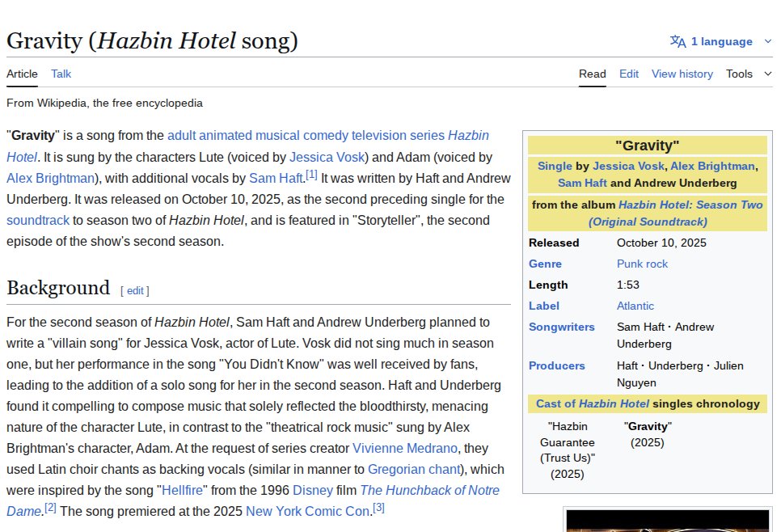Viewport: 781px width, 532px height.
Task: Open the Punk rock link
Action: [642, 264]
